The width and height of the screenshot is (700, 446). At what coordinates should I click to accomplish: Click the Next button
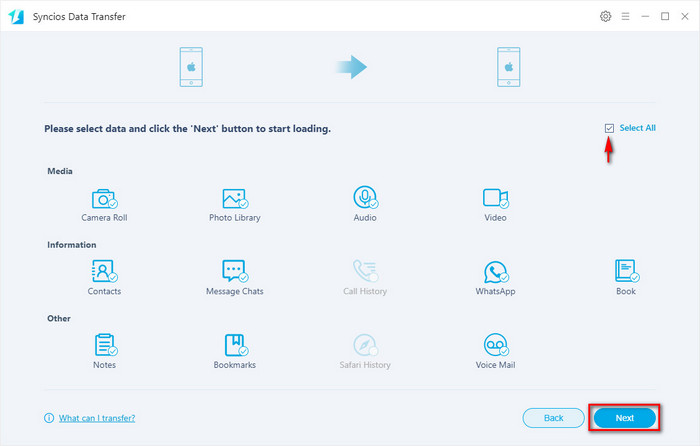(625, 418)
